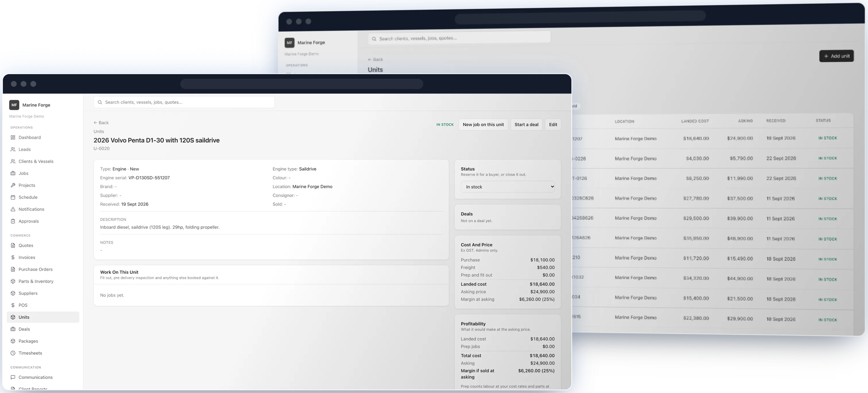Click New job on this unit button
The height and width of the screenshot is (393, 868).
483,124
